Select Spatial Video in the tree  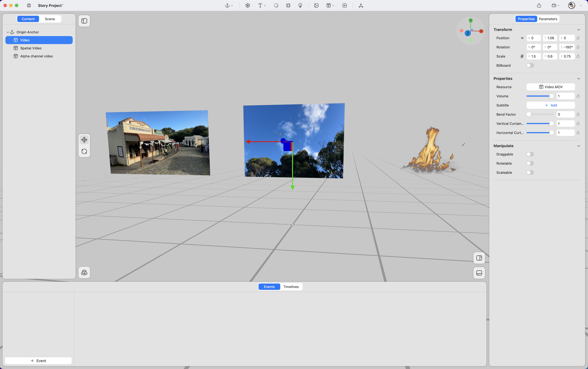tap(39, 48)
